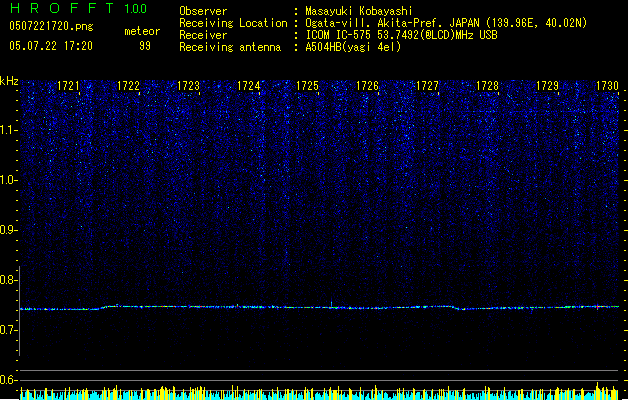Click the 0.8 frequency axis label
The image size is (629, 400).
click(9, 280)
